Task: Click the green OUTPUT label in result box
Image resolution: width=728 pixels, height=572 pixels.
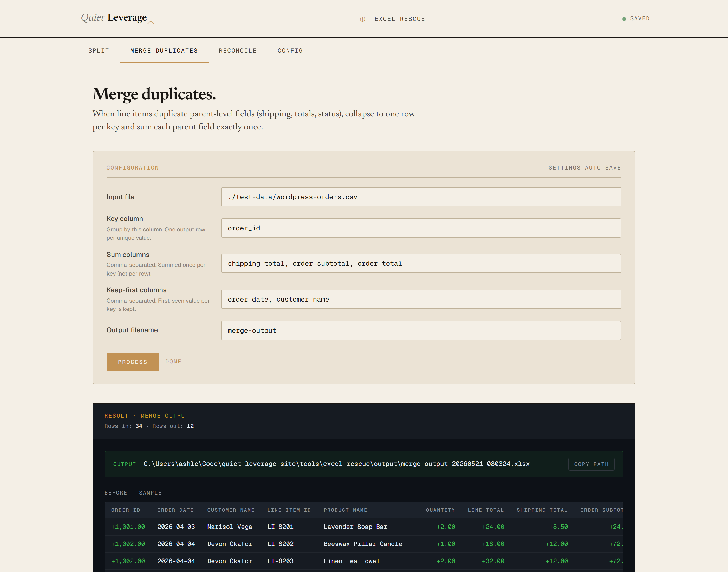Action: pos(125,464)
